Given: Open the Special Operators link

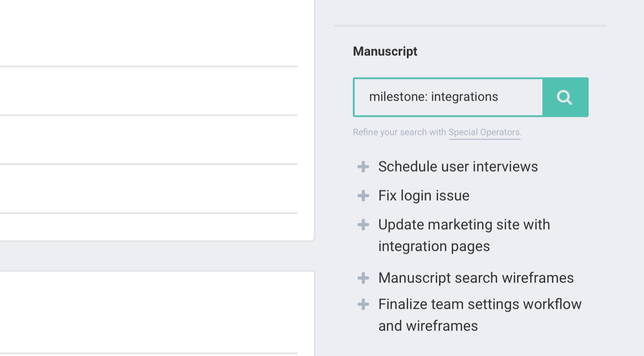Looking at the screenshot, I should [484, 132].
